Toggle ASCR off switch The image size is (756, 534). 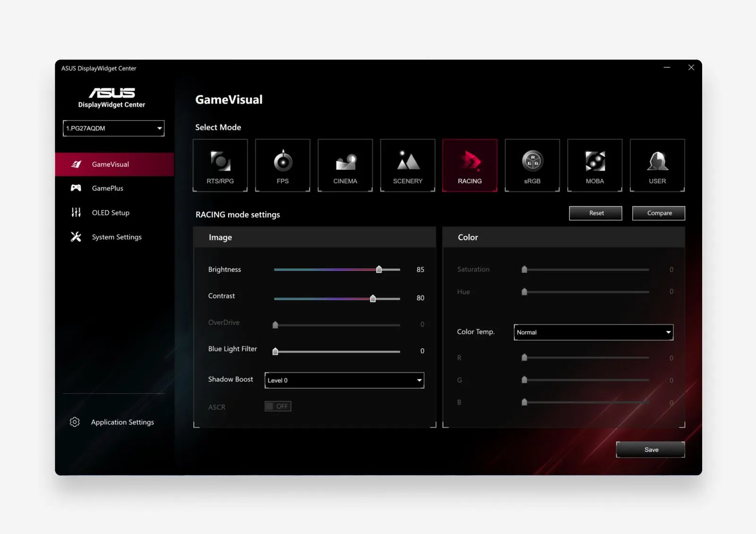[x=278, y=406]
